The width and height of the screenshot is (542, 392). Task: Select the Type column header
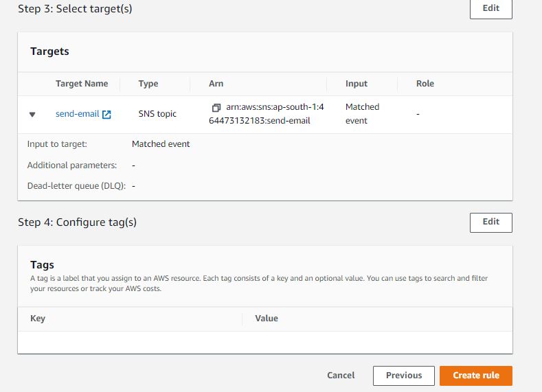pos(148,84)
